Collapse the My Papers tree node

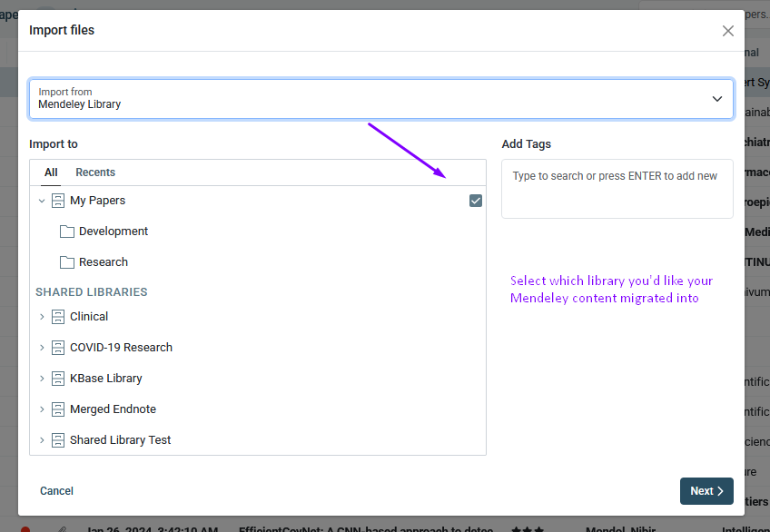pos(42,201)
